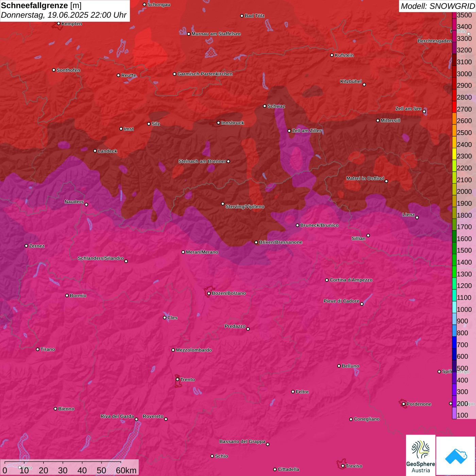Image resolution: width=476 pixels, height=476 pixels.
Task: Click the Pordenone city marker
Action: tap(404, 404)
